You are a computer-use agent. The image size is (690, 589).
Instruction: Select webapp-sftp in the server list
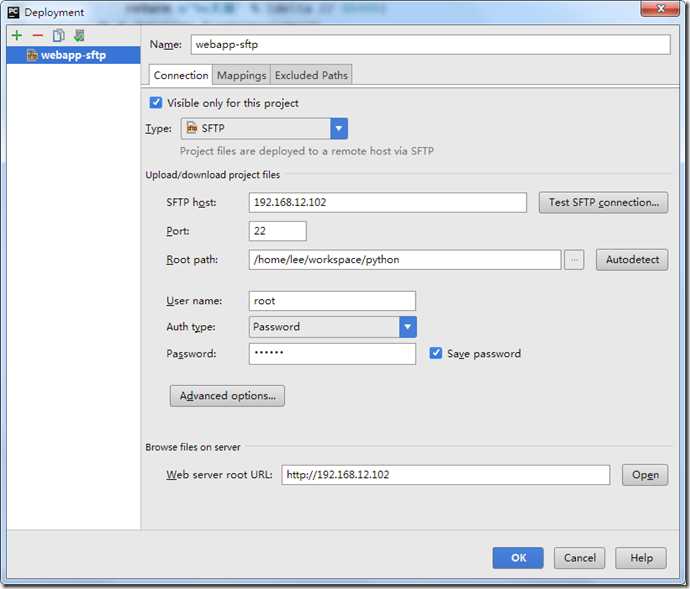click(73, 55)
